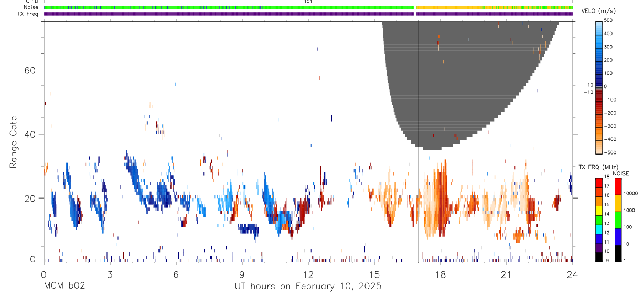Click the pale-orange bottom of the velocity color bar
644x297 pixels.
coord(599,148)
